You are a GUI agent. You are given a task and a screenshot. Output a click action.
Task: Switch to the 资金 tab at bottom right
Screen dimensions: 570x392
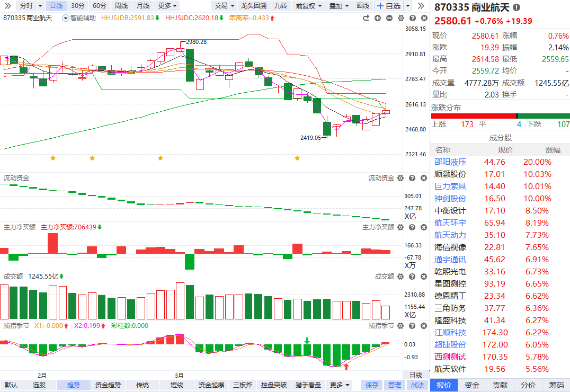[x=472, y=385]
